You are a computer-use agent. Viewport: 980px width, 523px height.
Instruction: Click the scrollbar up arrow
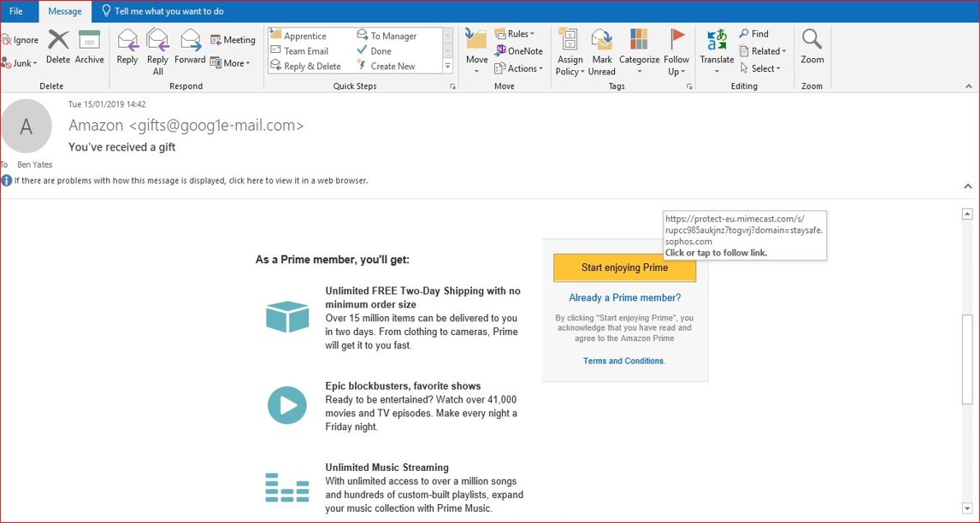coord(967,214)
